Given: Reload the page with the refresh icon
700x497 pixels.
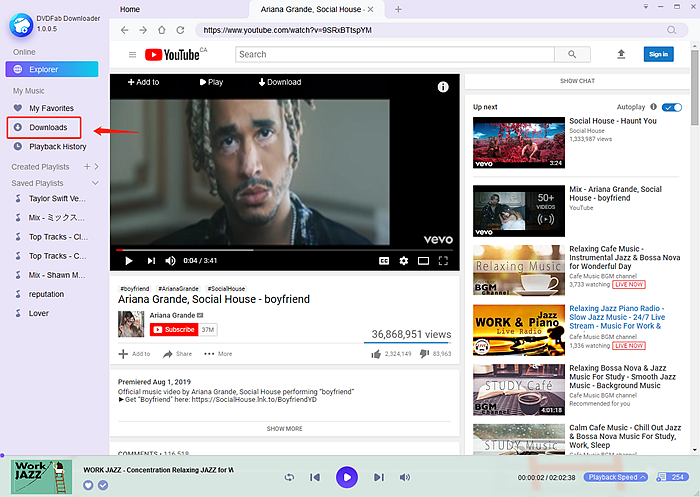Looking at the screenshot, I should tap(180, 30).
